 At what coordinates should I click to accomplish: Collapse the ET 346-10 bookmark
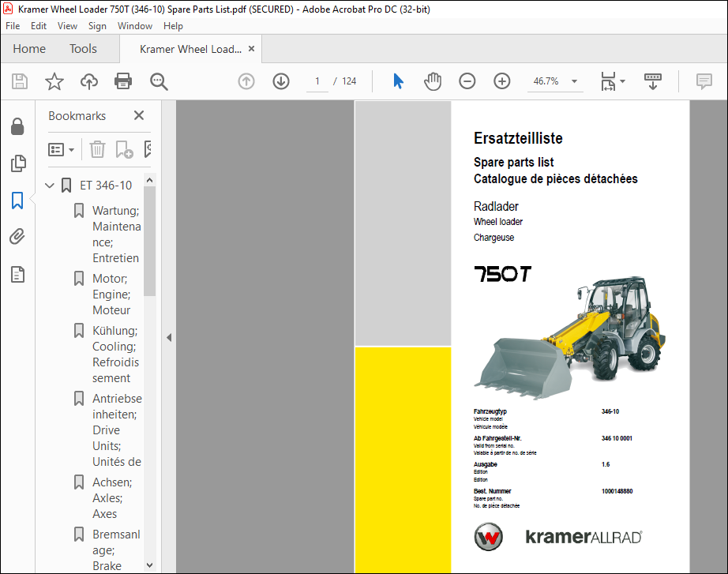[x=50, y=186]
